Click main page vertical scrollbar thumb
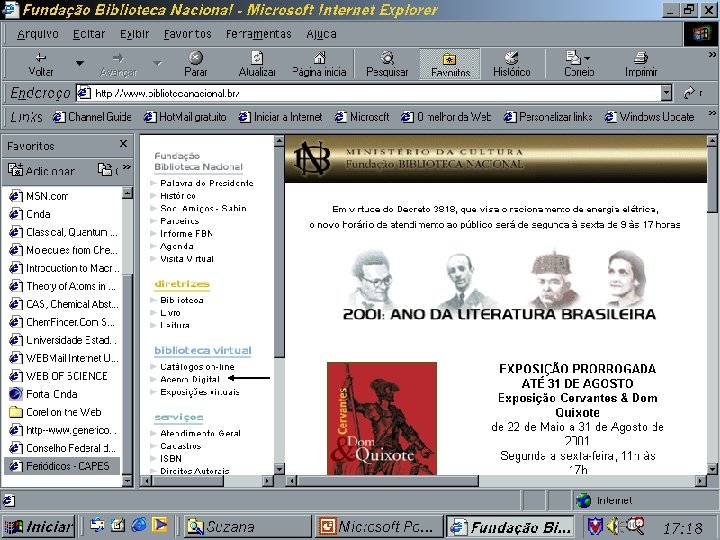720x540 pixels. [712, 180]
